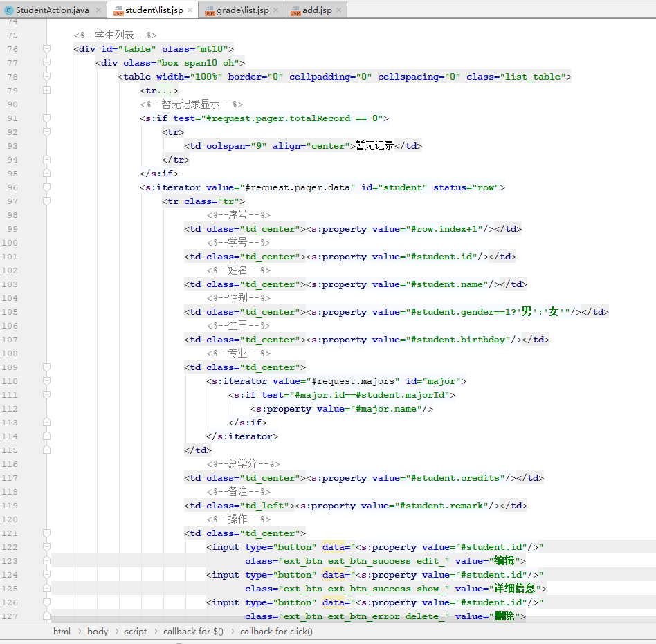Click the value "#row.index+1"
This screenshot has height=644, width=656.
444,229
